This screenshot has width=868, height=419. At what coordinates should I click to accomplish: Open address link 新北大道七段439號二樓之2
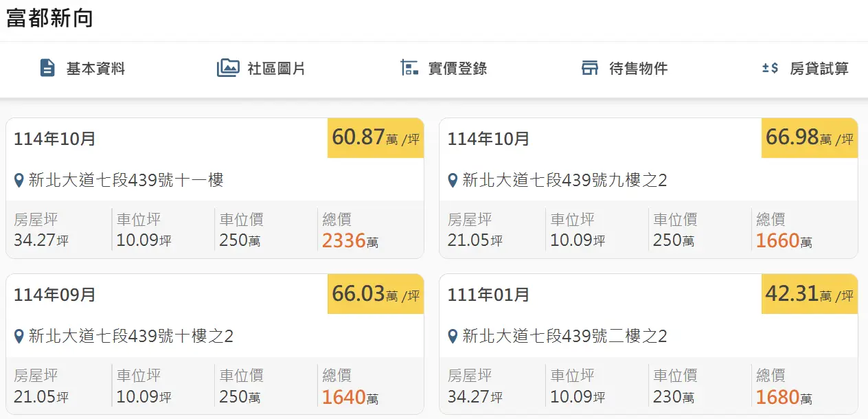(x=564, y=337)
